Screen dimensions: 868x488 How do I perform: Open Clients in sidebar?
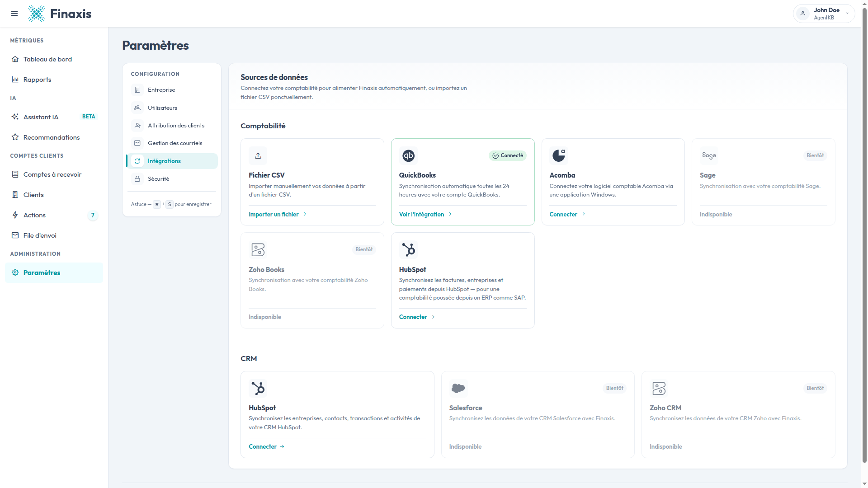pyautogui.click(x=54, y=194)
